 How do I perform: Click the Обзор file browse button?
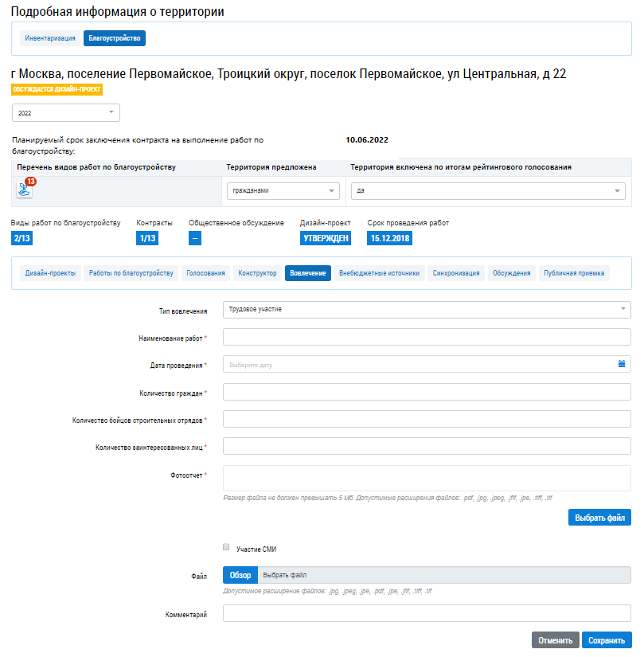pyautogui.click(x=240, y=576)
